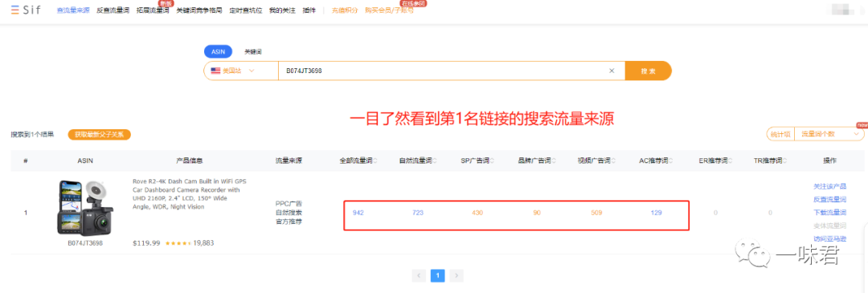The height and width of the screenshot is (293, 868).
Task: Click PPC广告 traffic source text
Action: pyautogui.click(x=289, y=204)
